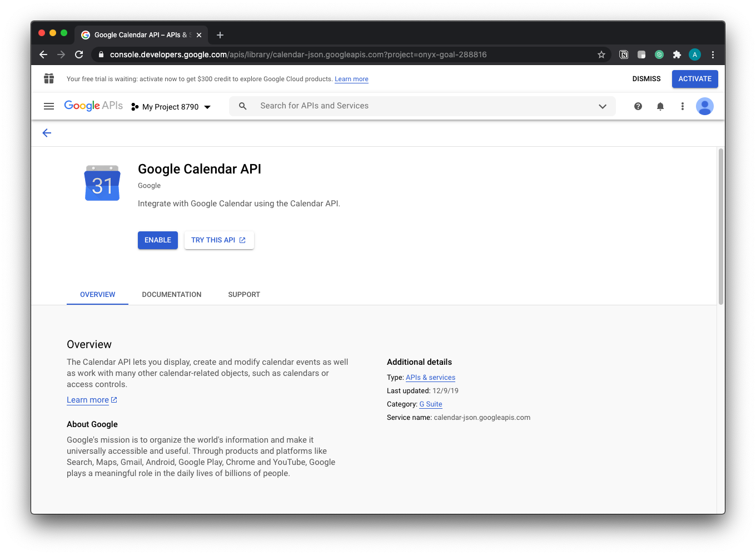Click the blue user account avatar
This screenshot has height=555, width=756.
click(x=705, y=106)
